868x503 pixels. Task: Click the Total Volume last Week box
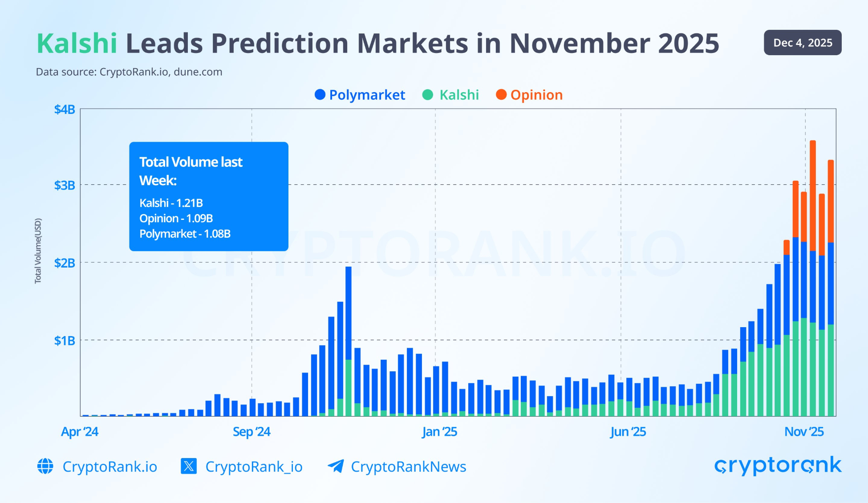(209, 196)
